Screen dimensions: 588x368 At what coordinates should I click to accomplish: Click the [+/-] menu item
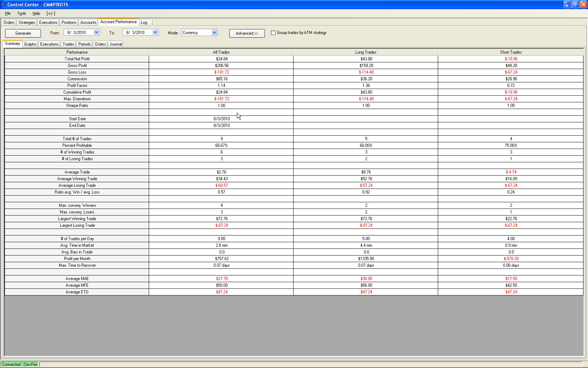(51, 13)
